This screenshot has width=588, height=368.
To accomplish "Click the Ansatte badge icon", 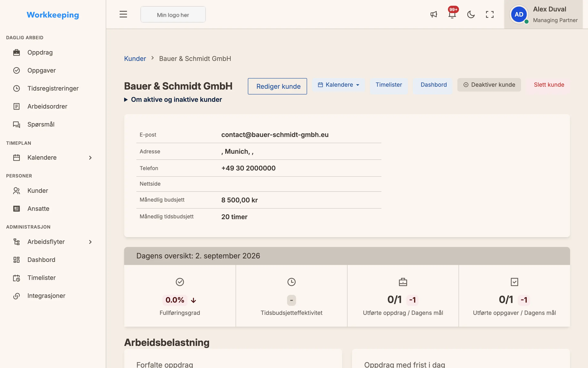I will pos(17,209).
